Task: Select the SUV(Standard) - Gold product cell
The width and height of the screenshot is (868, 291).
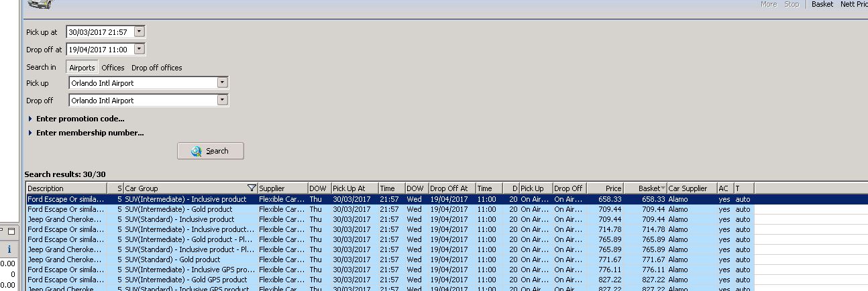Action: coord(191,259)
